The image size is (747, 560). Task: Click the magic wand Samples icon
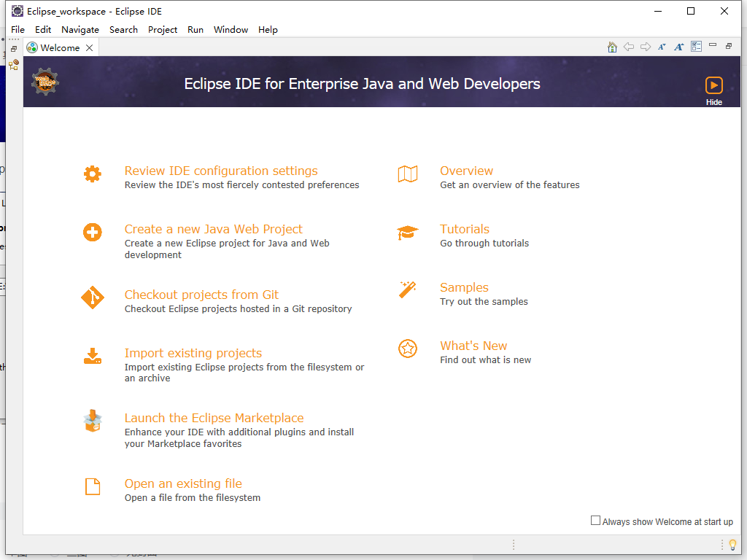coord(407,289)
